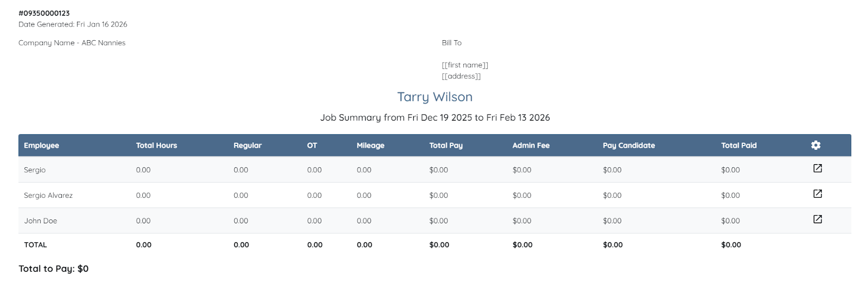Click the Sergio employee row name
This screenshot has width=868, height=282.
pyautogui.click(x=35, y=170)
